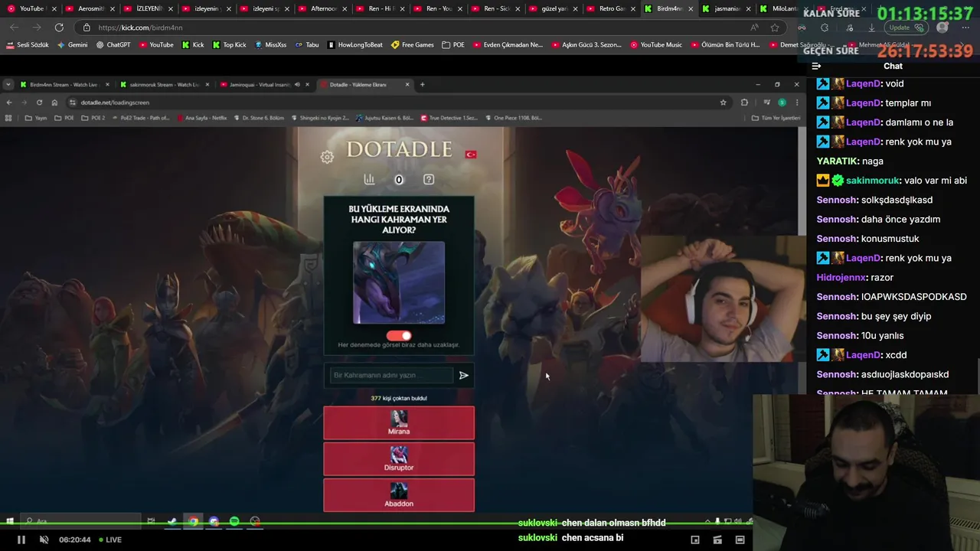The width and height of the screenshot is (980, 551).
Task: Open the Dotadle help question-mark icon
Action: click(429, 179)
